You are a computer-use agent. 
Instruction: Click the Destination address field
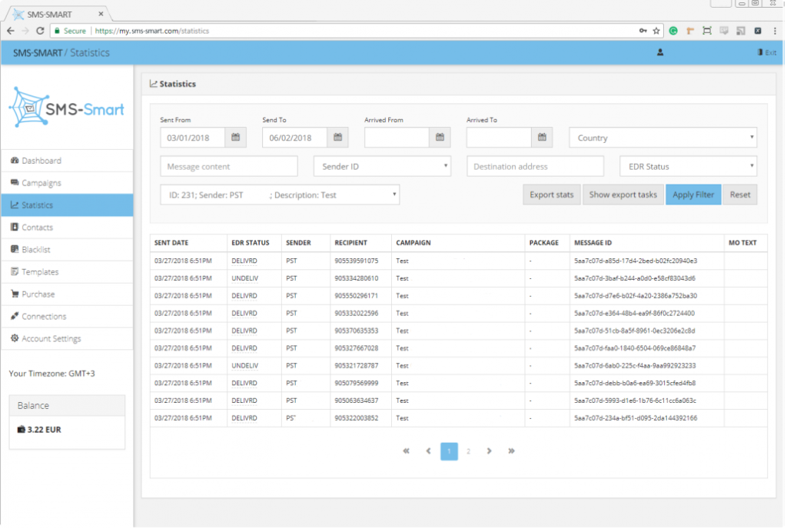pos(535,167)
